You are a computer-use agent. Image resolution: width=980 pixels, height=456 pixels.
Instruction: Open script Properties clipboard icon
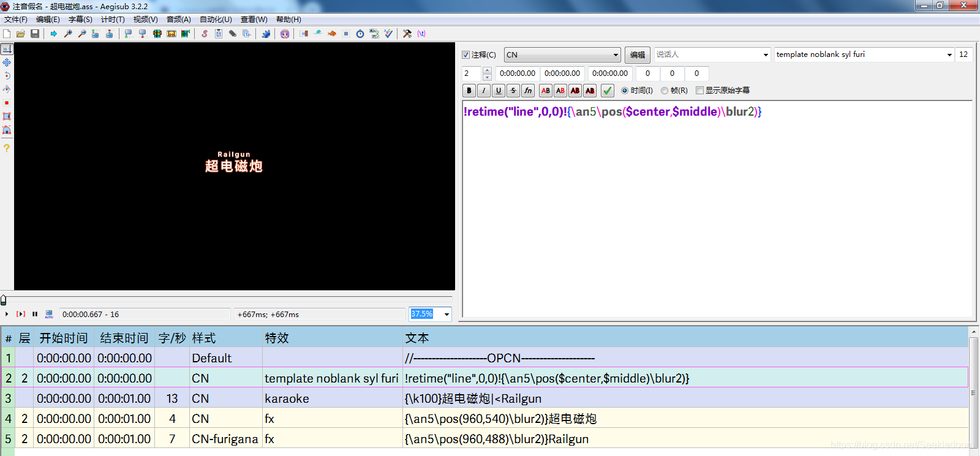(x=219, y=34)
